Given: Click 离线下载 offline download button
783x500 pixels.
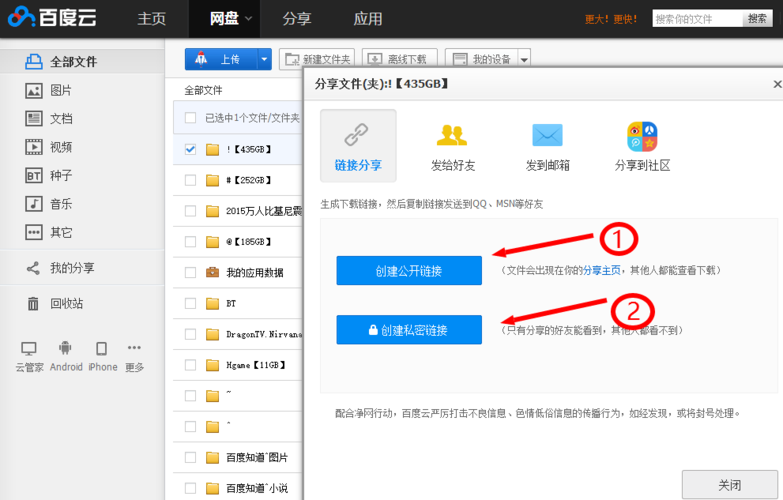Looking at the screenshot, I should 400,59.
